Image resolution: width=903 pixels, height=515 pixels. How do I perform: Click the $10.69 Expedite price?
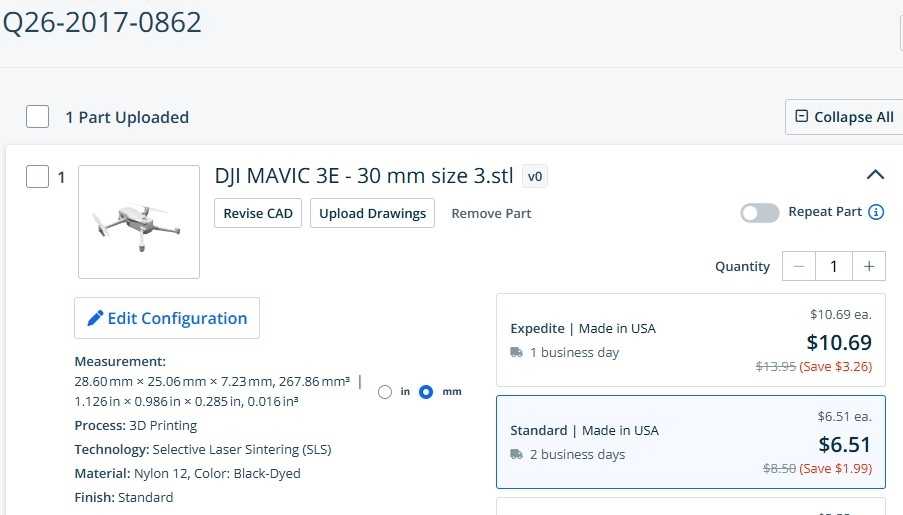click(x=839, y=342)
